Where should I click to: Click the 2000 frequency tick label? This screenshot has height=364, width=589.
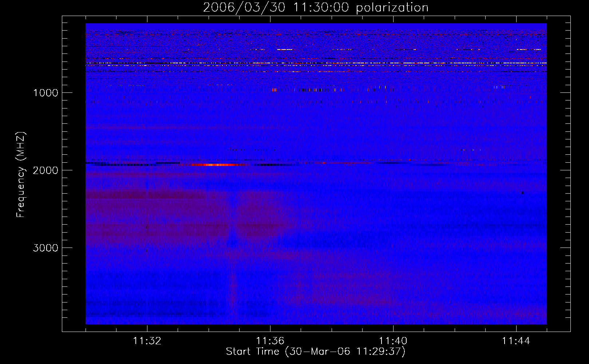point(46,170)
